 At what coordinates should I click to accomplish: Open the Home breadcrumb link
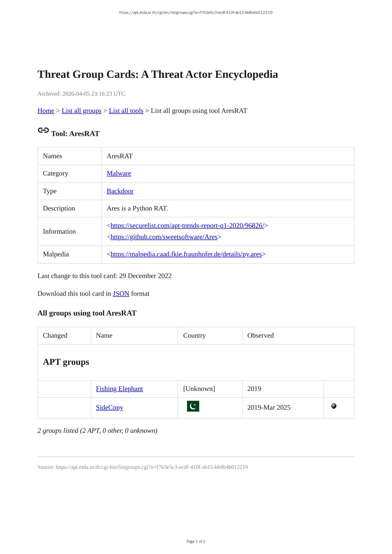click(x=46, y=111)
